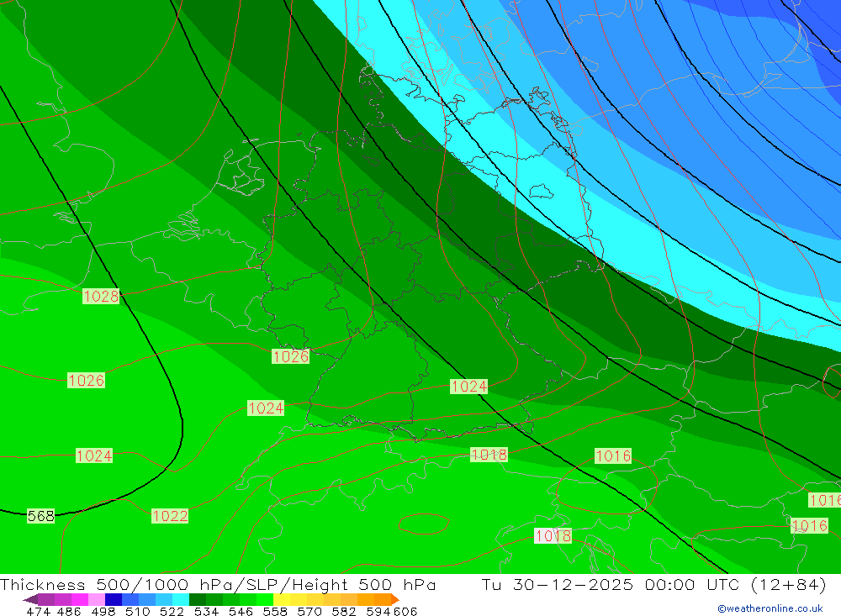Click the 486 legend value
This screenshot has height=616, width=841.
pyautogui.click(x=69, y=612)
